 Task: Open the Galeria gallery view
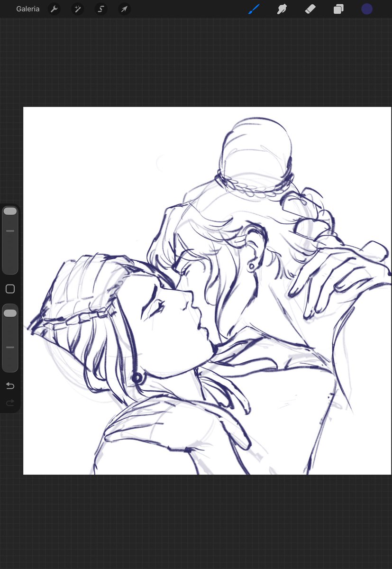pos(27,9)
